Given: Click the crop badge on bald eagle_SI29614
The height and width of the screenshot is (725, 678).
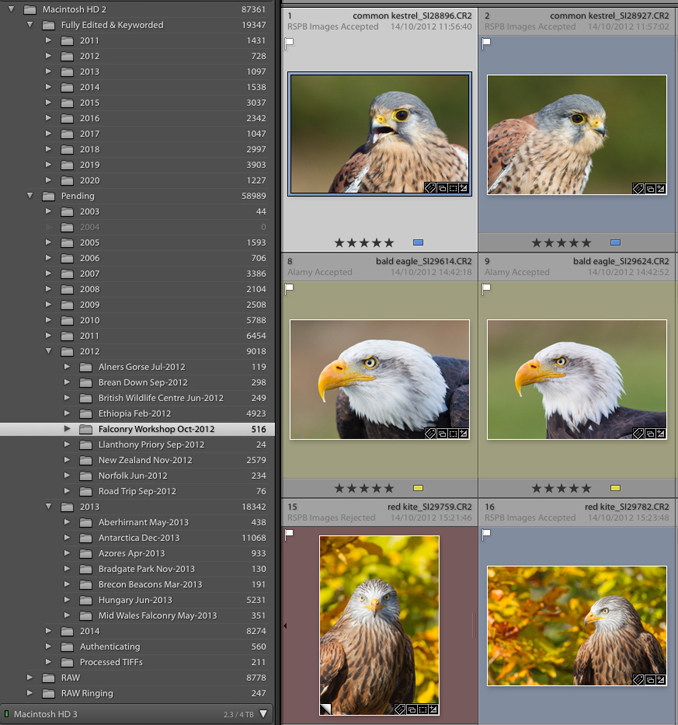Looking at the screenshot, I should [452, 435].
